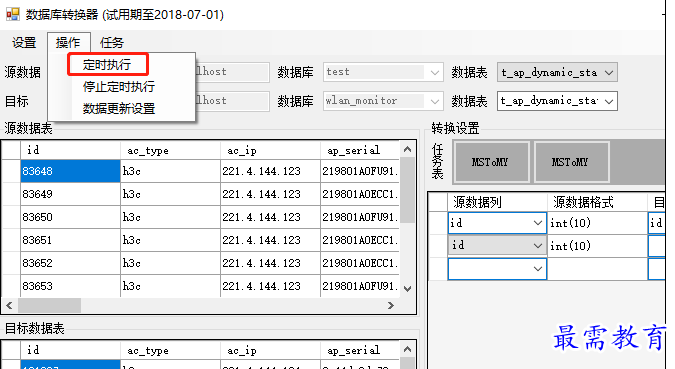Click row header of source row 83652
The height and width of the screenshot is (369, 675).
pos(11,263)
